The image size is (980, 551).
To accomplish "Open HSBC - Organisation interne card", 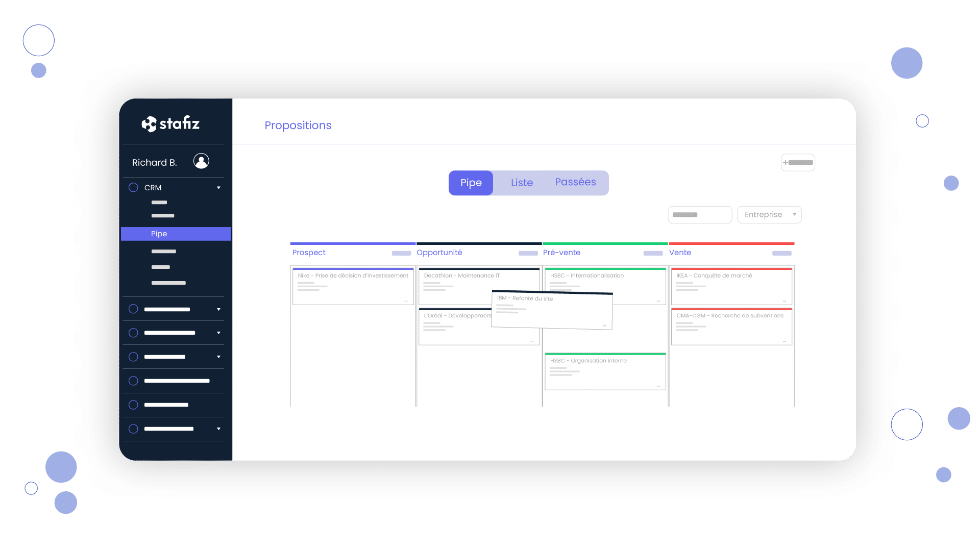I will (605, 371).
